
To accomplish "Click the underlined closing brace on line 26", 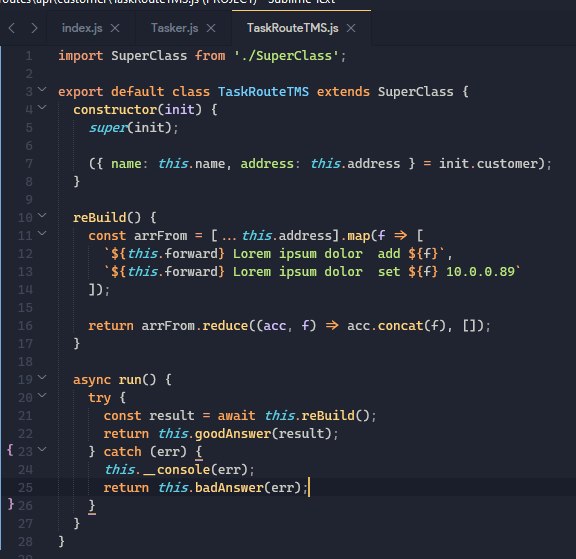I will tap(92, 506).
